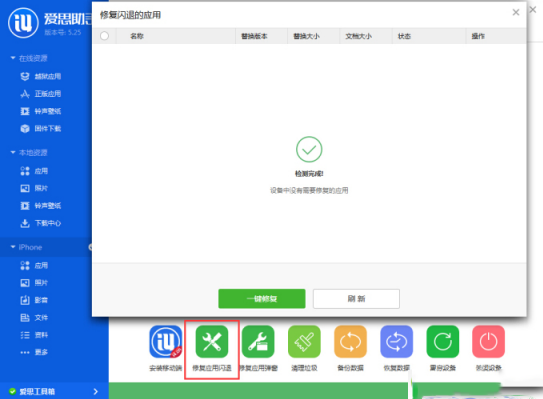The image size is (543, 399).
Task: Open 固件下载 in the sidebar
Action: [x=41, y=128]
